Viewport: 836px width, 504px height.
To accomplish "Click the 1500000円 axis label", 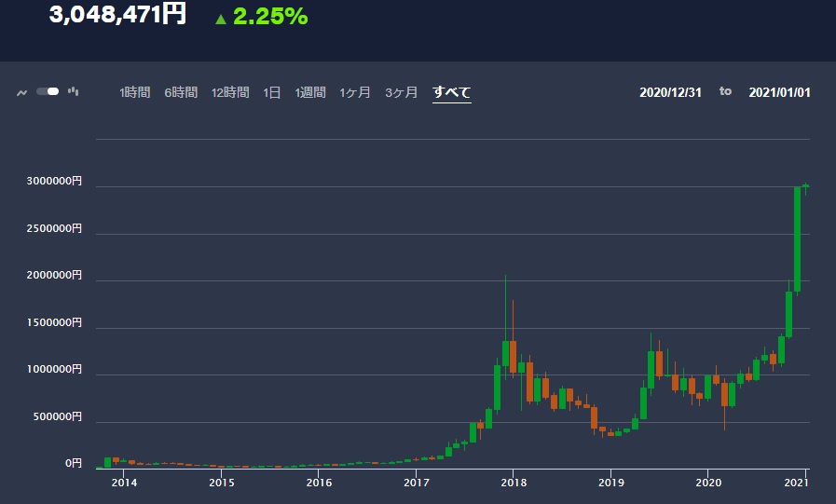I will pyautogui.click(x=54, y=322).
